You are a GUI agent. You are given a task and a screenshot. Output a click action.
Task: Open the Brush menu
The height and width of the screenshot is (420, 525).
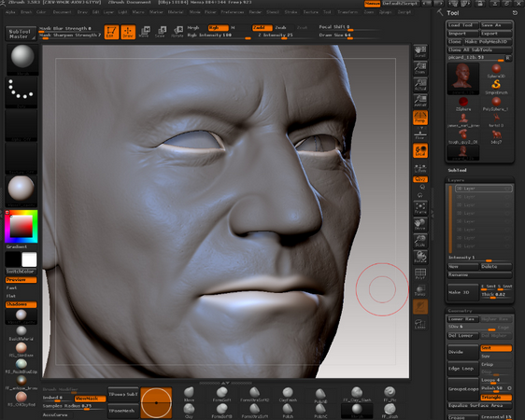[26, 12]
